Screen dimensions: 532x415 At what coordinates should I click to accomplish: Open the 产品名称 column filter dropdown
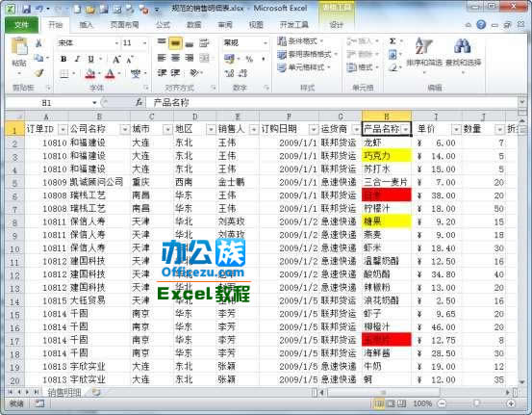pyautogui.click(x=405, y=129)
